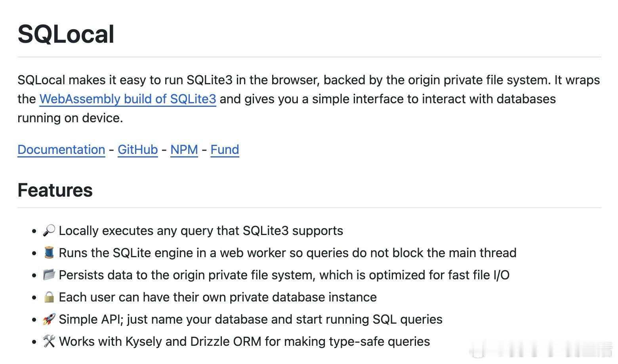Click the thread spool emoji icon

pyautogui.click(x=49, y=253)
